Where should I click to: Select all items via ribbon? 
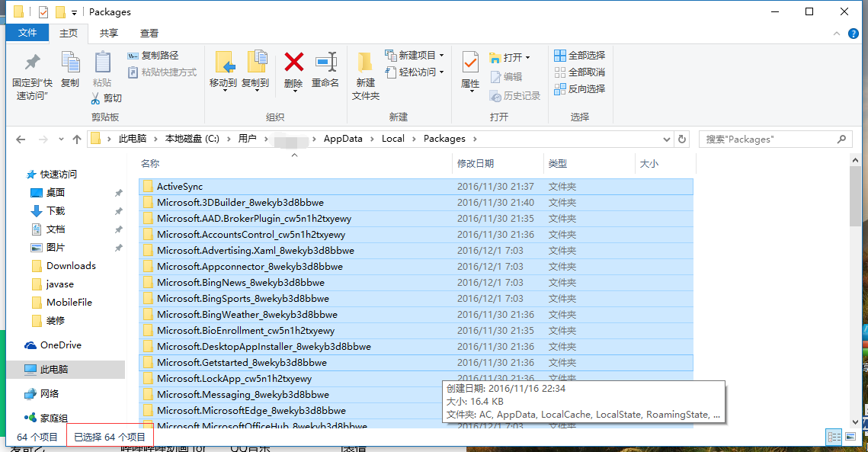click(x=580, y=56)
